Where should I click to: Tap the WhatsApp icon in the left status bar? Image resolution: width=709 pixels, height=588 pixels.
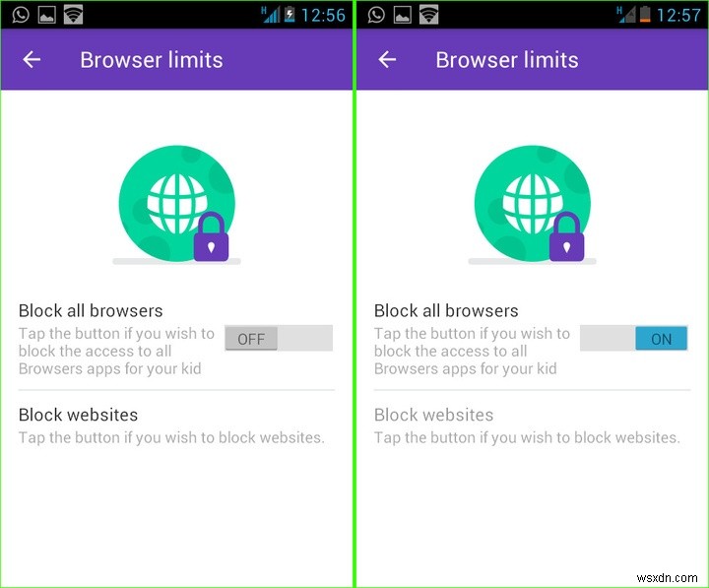point(21,15)
